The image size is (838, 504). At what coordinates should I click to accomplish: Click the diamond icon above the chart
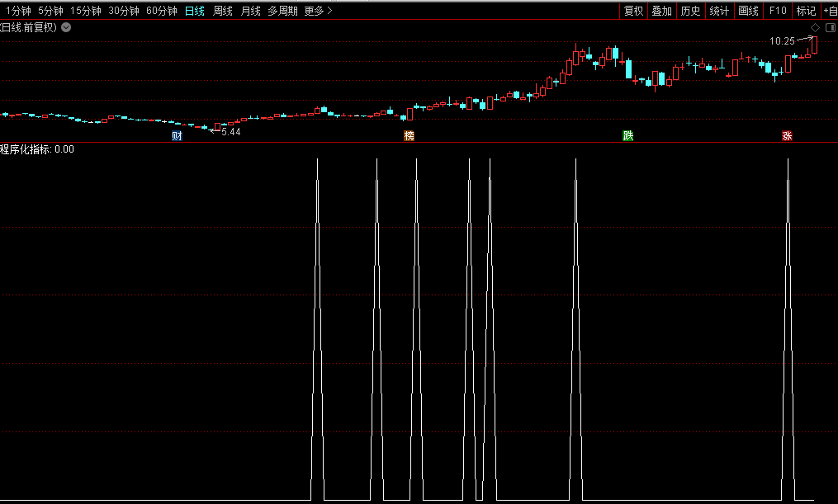[x=814, y=28]
